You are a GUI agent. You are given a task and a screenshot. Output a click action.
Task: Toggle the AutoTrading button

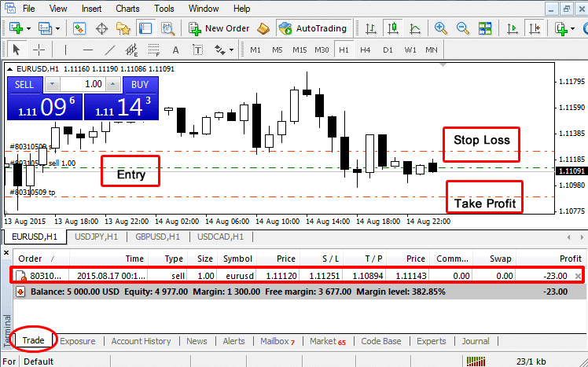[x=312, y=28]
